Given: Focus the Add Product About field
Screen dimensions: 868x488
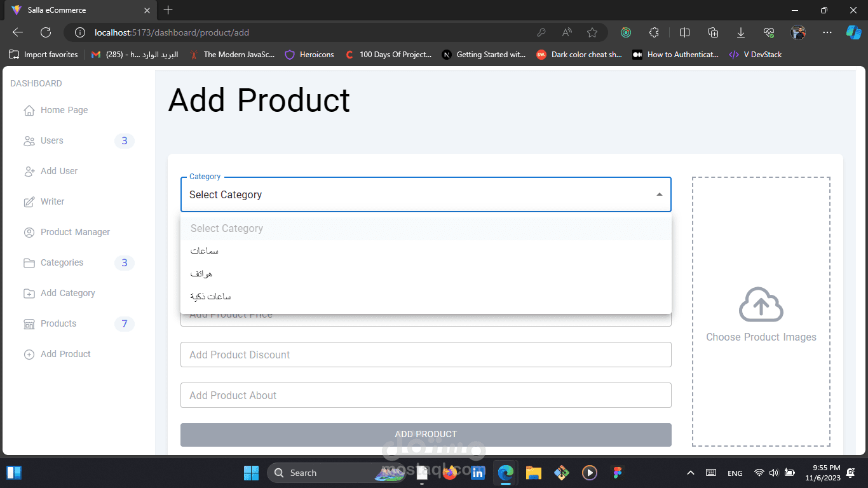Looking at the screenshot, I should (426, 395).
